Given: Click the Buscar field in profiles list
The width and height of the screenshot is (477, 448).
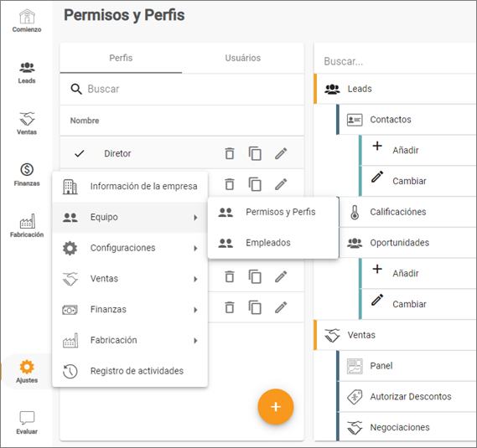Looking at the screenshot, I should coord(182,89).
